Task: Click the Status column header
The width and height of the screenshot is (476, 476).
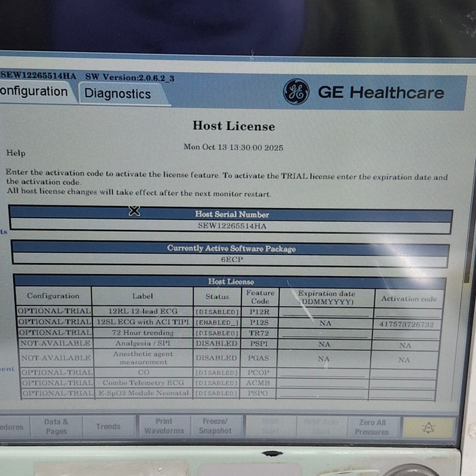Action: pos(218,296)
